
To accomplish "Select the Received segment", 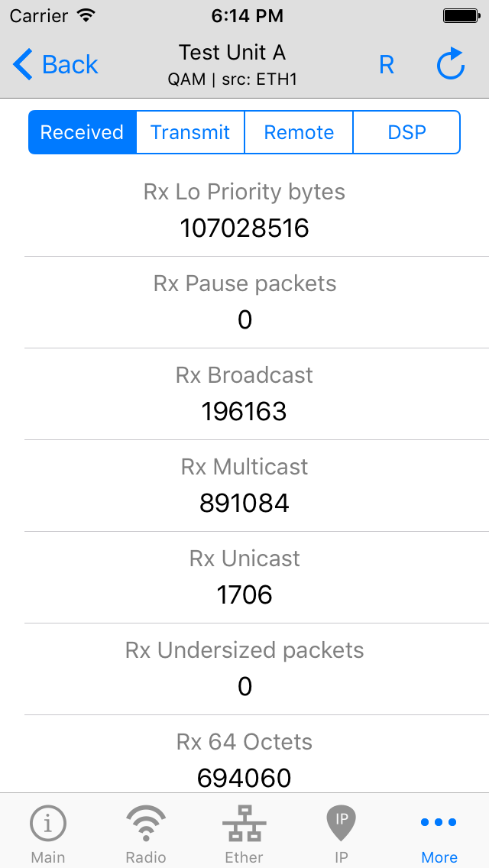I will click(x=82, y=132).
